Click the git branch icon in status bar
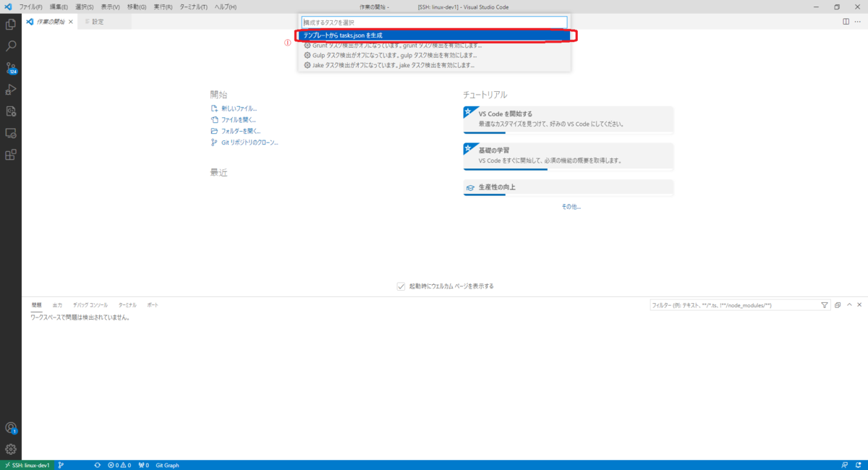 pyautogui.click(x=61, y=465)
